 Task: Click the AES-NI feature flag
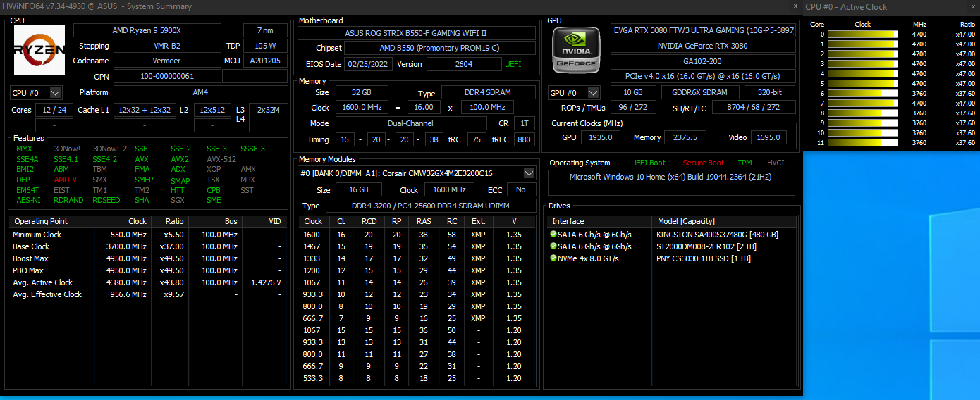(x=28, y=200)
